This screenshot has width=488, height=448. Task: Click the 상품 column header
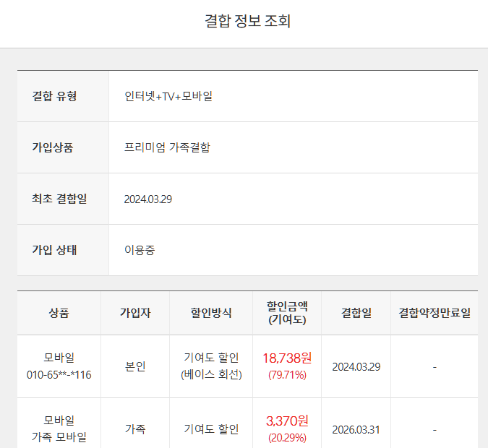pos(59,313)
